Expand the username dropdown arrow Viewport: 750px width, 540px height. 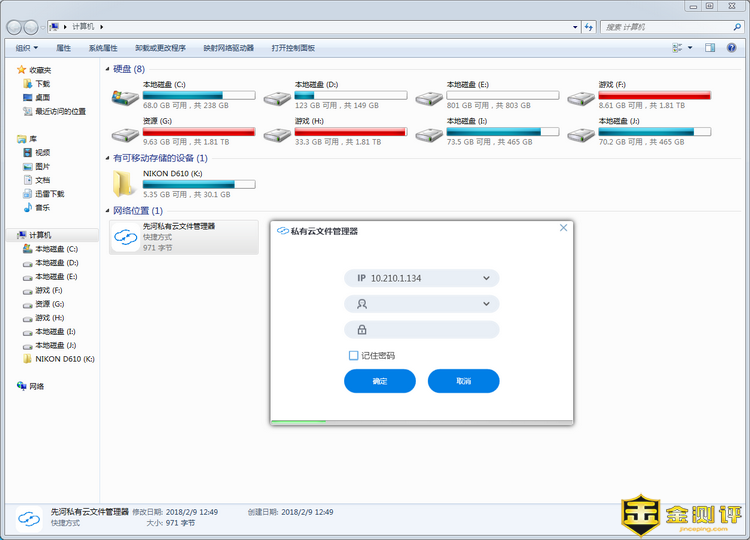point(487,303)
